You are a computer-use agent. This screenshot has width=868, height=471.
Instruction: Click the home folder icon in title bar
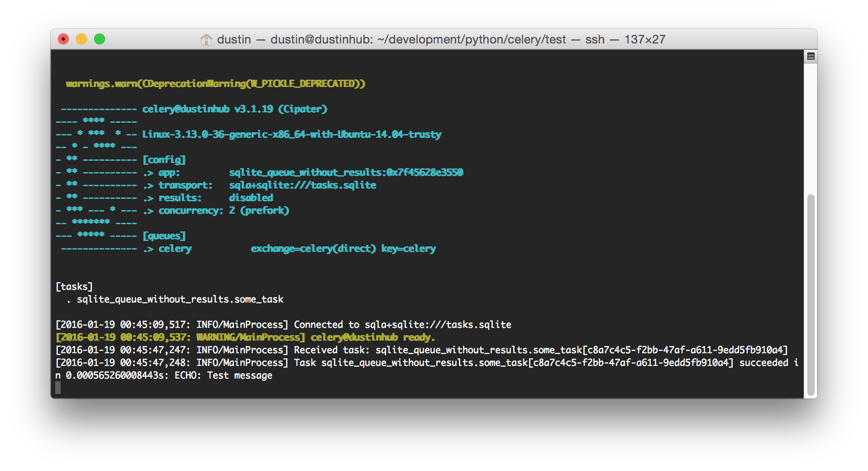(x=206, y=40)
